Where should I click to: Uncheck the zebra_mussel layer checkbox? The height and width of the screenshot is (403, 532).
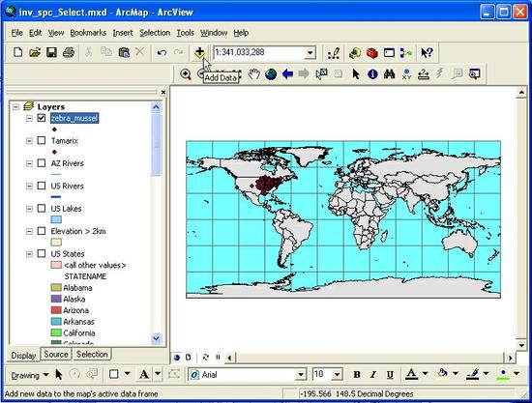tap(42, 118)
